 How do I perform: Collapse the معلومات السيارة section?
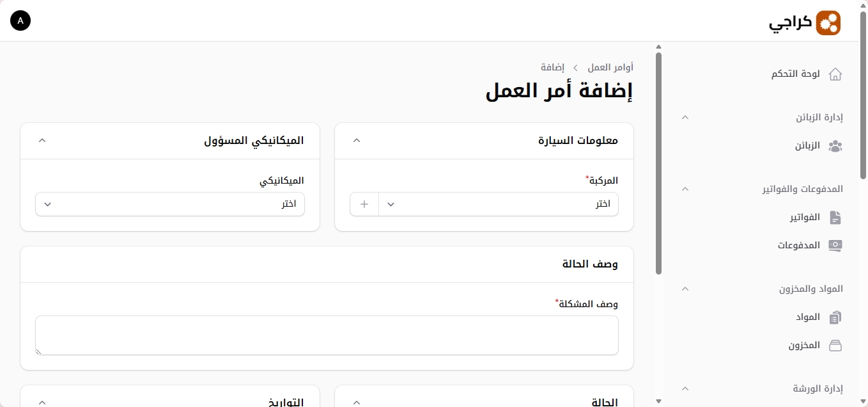pyautogui.click(x=357, y=140)
